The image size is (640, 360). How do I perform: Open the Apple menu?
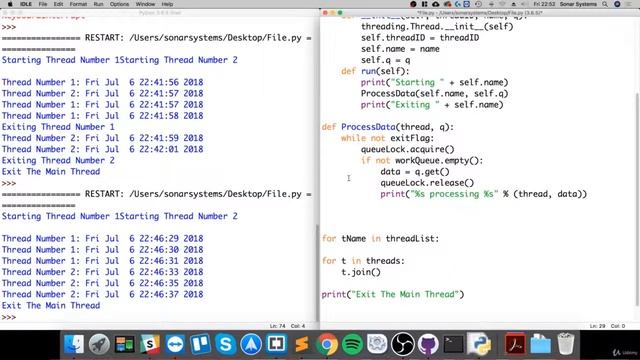click(10, 4)
